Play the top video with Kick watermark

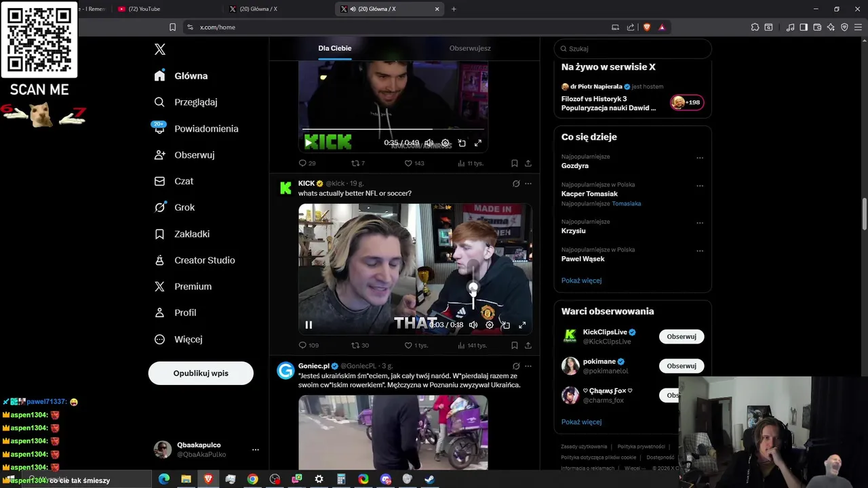point(309,142)
